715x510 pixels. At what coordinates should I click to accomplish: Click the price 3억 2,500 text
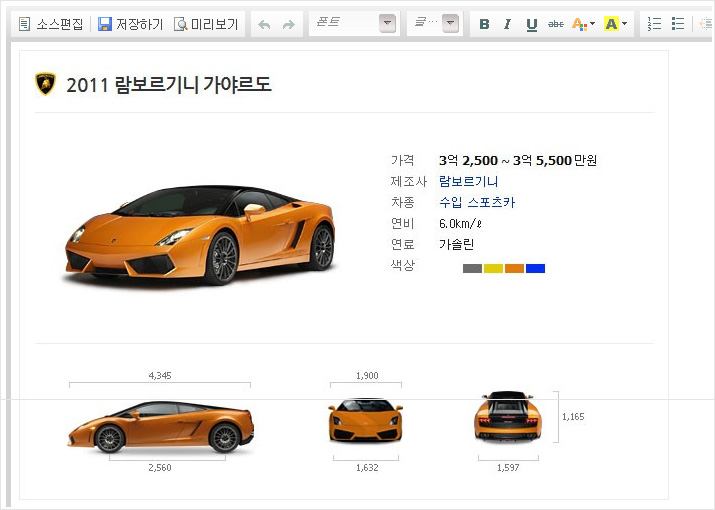point(468,160)
